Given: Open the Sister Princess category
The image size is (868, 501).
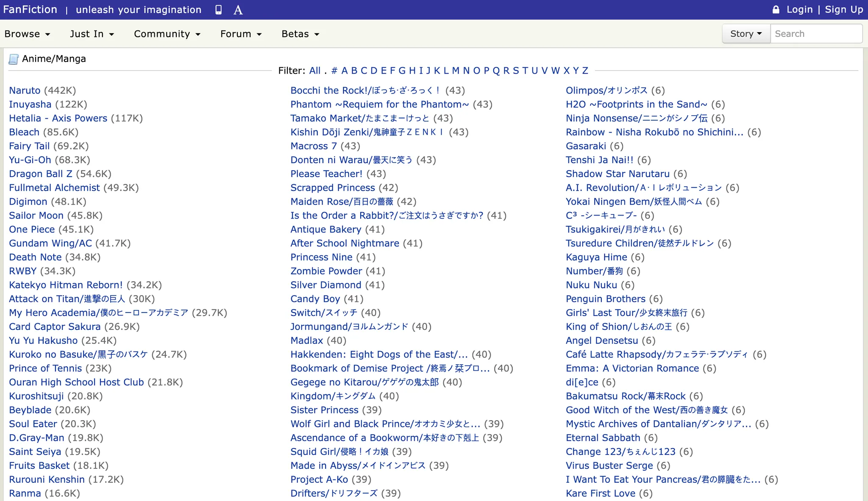Looking at the screenshot, I should point(324,410).
